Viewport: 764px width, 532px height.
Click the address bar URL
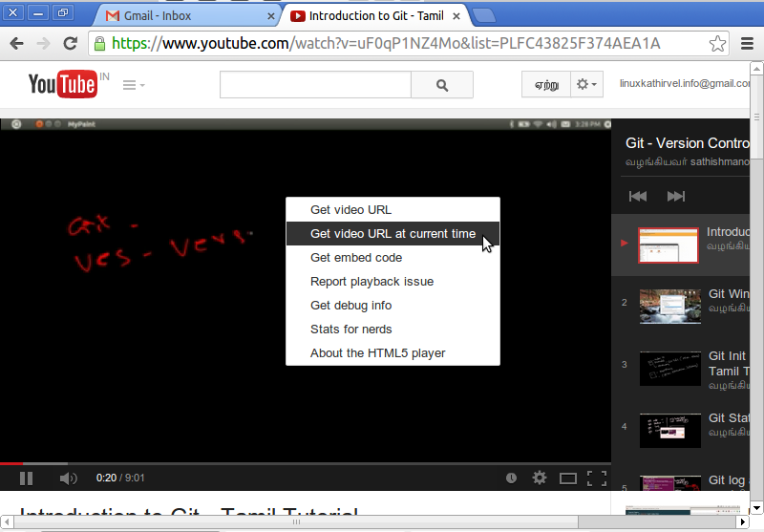pyautogui.click(x=386, y=43)
